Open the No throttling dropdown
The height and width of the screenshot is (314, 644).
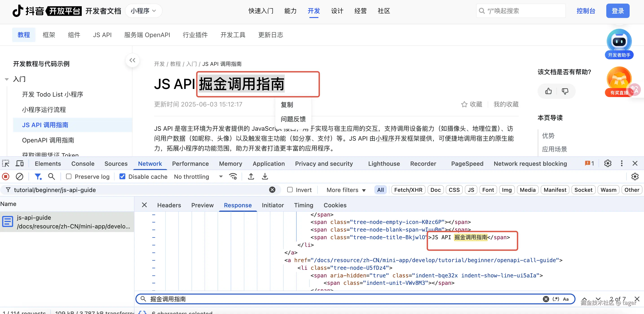pos(198,177)
